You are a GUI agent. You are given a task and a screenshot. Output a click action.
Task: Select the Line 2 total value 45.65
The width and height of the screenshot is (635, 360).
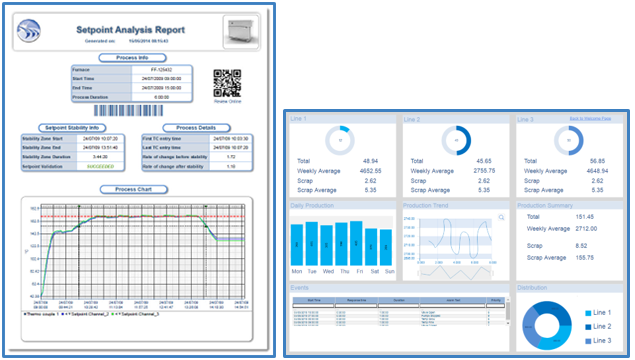pos(484,161)
